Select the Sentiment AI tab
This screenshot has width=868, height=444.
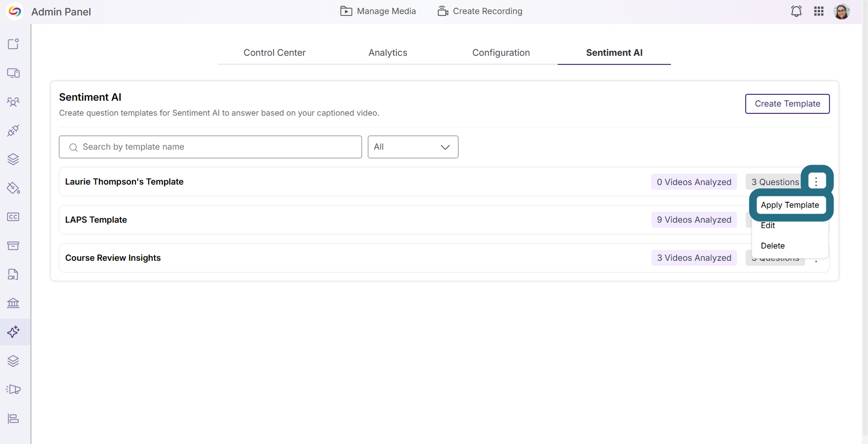coord(614,53)
